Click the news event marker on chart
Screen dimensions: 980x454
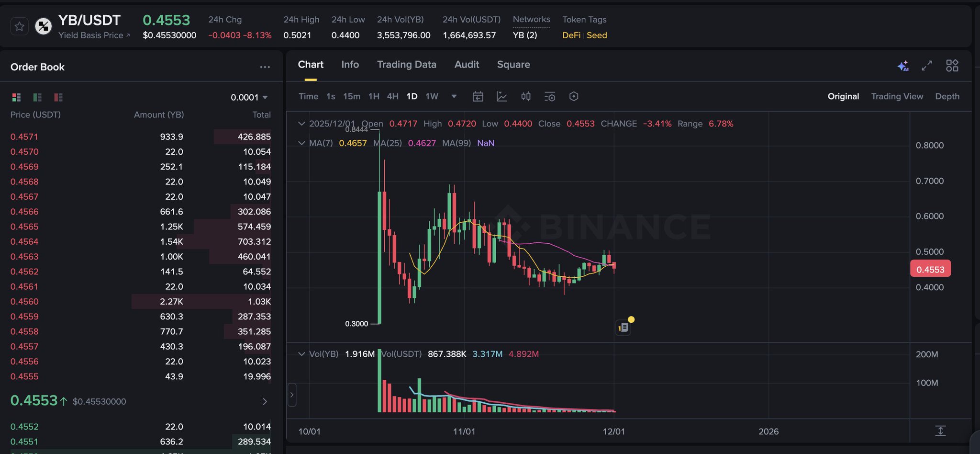coord(624,328)
